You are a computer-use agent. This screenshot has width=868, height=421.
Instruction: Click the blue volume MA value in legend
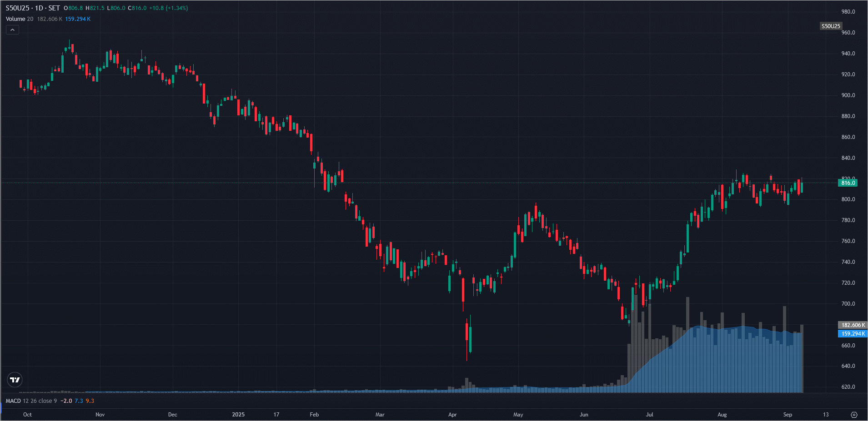coord(78,19)
